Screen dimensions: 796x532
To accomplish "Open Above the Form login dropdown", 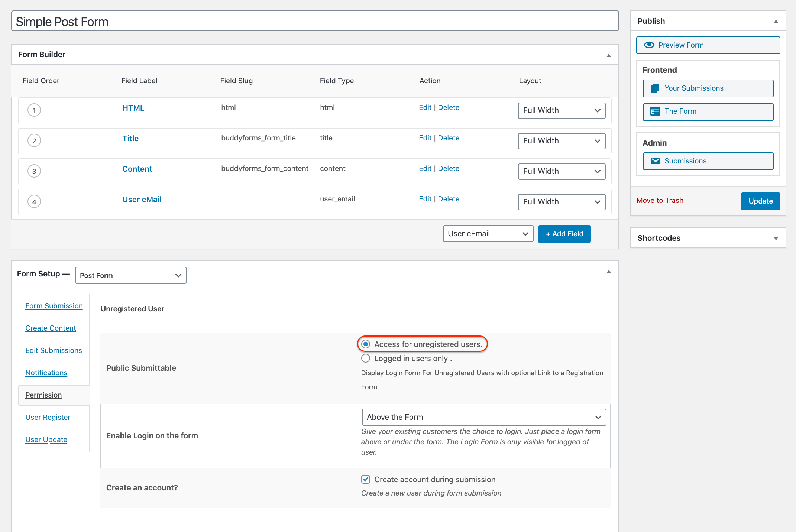I will [x=483, y=417].
